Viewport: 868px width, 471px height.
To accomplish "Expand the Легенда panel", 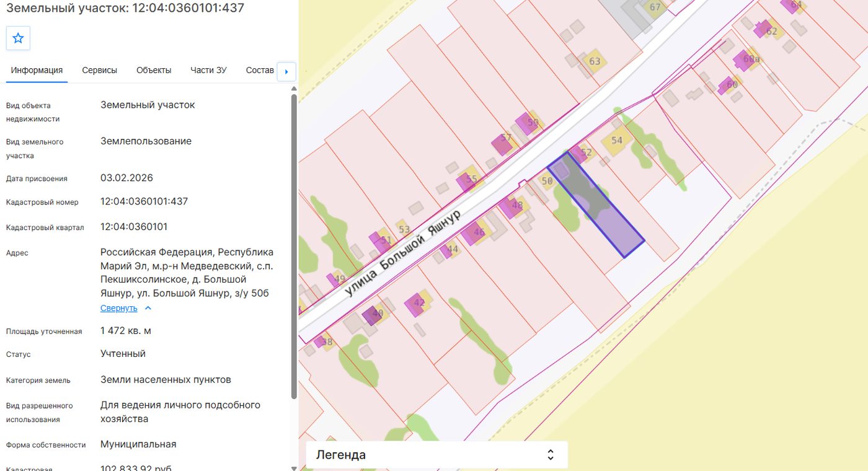I will click(436, 454).
